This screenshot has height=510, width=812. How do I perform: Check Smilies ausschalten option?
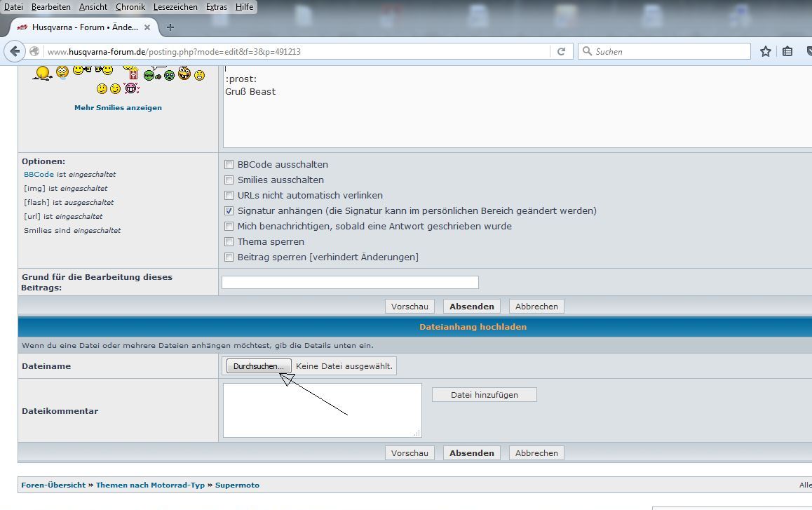click(x=229, y=180)
